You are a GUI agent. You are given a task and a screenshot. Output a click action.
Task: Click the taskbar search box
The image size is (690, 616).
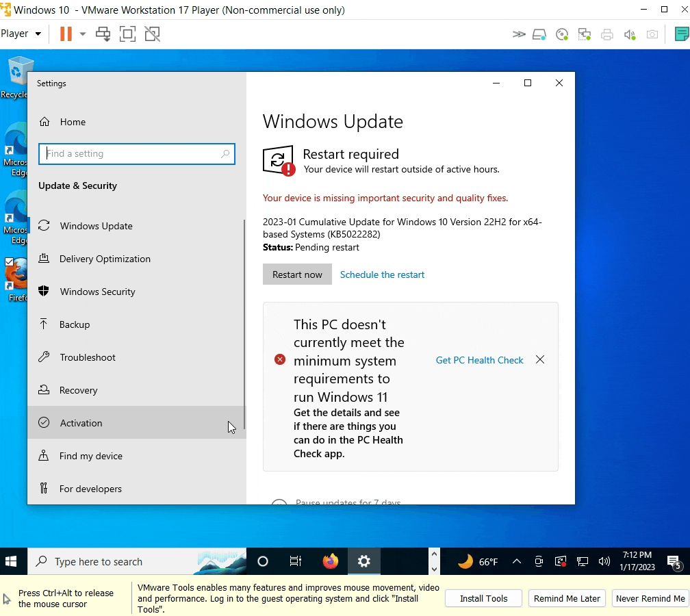click(x=137, y=561)
